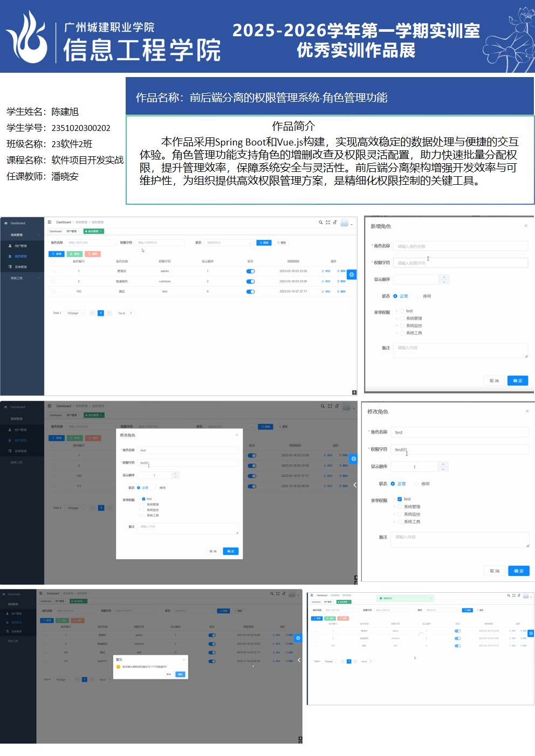
Task: Open 菜单管理 in the top-left screenshot sidebar
Action: 20,267
